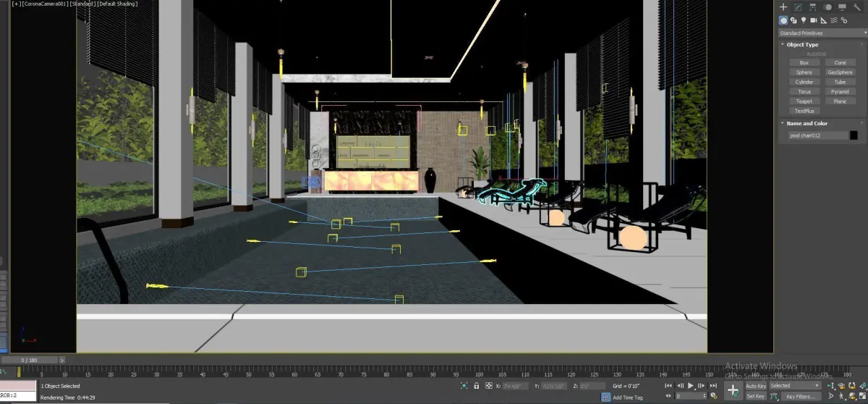Image resolution: width=868 pixels, height=404 pixels.
Task: Select the Geometry create category icon
Action: click(783, 20)
